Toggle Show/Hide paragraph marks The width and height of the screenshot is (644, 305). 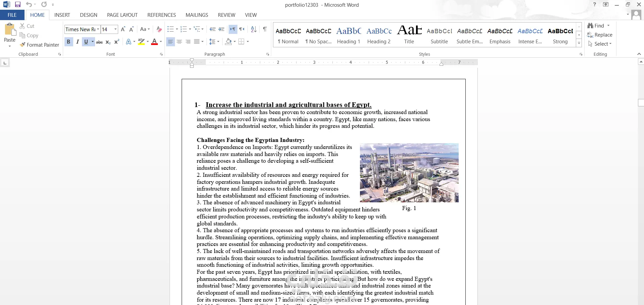265,29
